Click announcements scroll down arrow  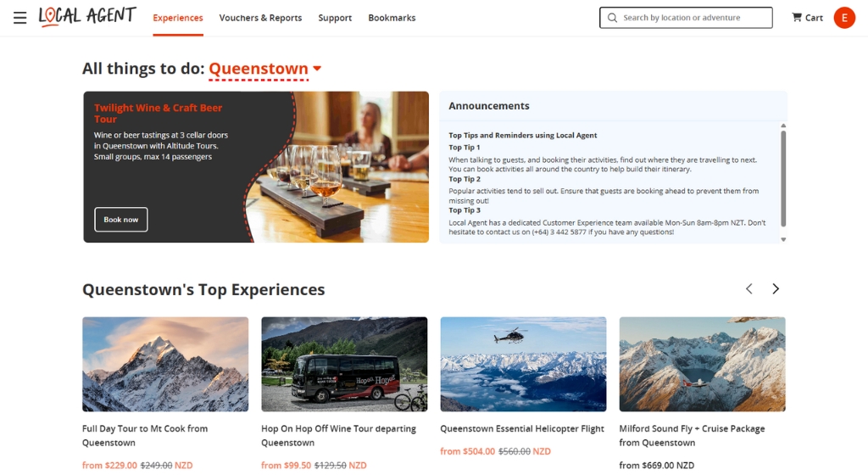click(783, 240)
